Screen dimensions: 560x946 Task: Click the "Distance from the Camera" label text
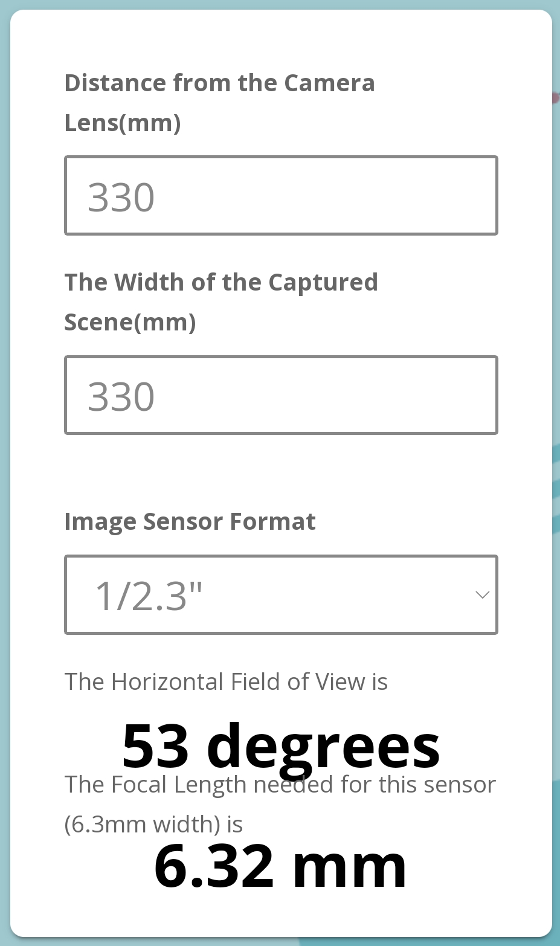click(219, 83)
